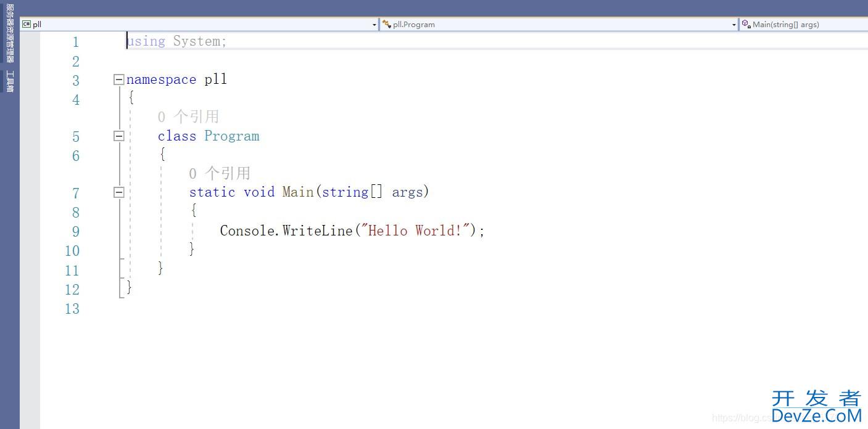The height and width of the screenshot is (429, 868).
Task: Click the closing brace on line 10
Action: [x=192, y=249]
